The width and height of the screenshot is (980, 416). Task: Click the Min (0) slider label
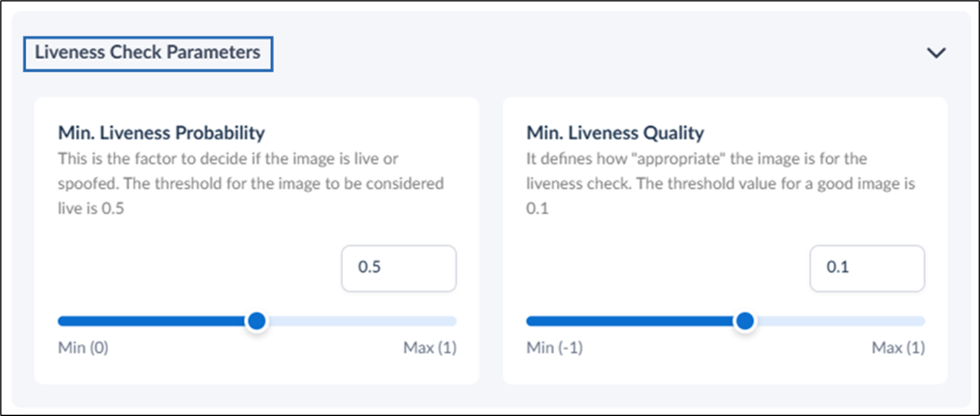click(x=83, y=348)
